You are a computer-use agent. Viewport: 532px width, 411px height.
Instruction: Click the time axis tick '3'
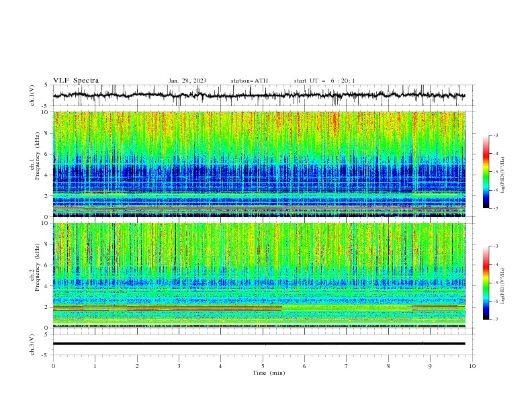pos(179,366)
